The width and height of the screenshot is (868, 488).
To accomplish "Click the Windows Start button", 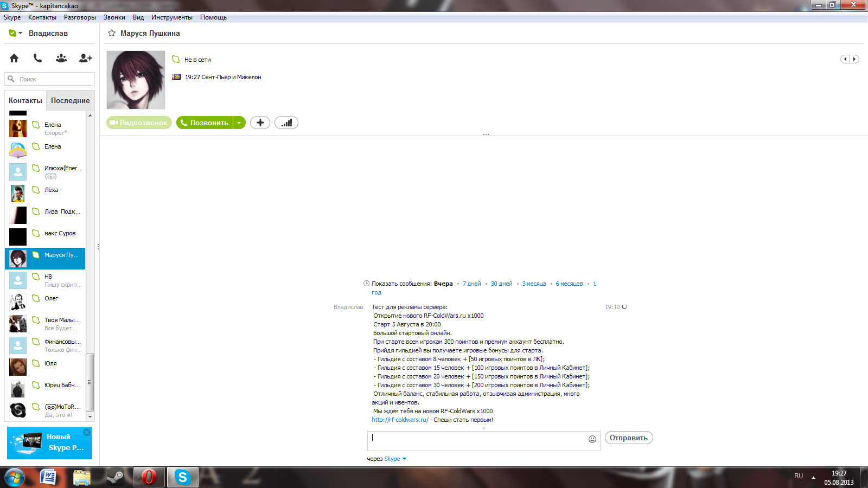I will [x=15, y=477].
